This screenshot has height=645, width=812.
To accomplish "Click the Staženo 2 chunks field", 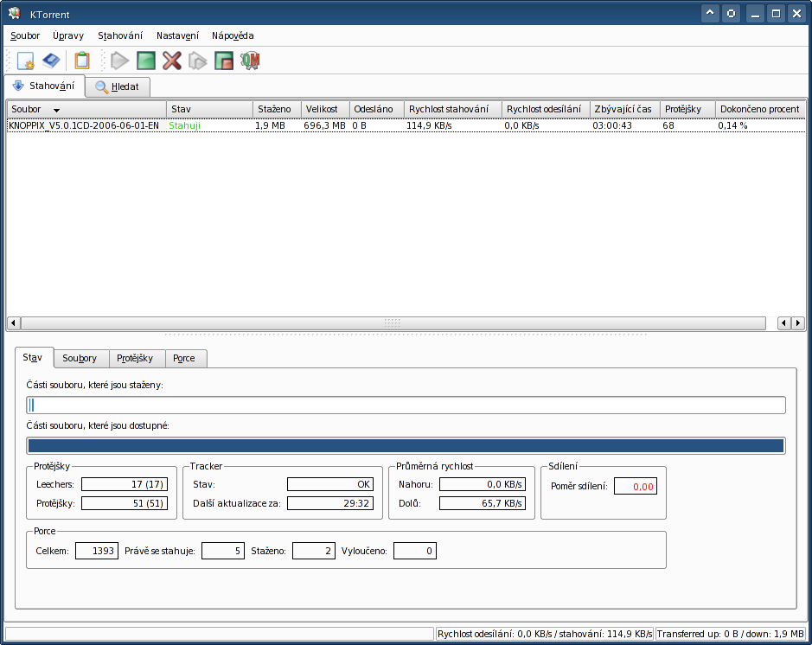I will pos(314,551).
